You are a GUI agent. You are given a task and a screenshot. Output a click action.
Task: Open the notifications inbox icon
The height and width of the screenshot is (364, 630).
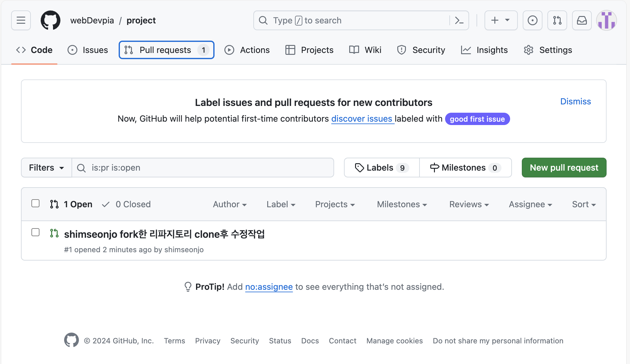pos(582,20)
